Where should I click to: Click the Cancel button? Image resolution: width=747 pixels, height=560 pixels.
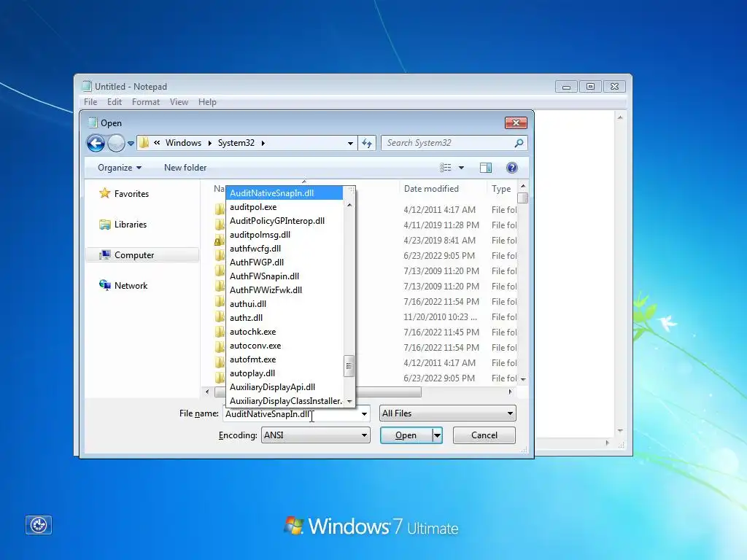(484, 435)
